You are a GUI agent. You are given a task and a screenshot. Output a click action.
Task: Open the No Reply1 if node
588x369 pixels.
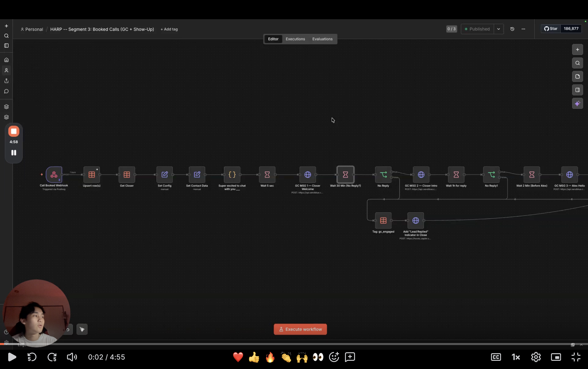coord(491,175)
